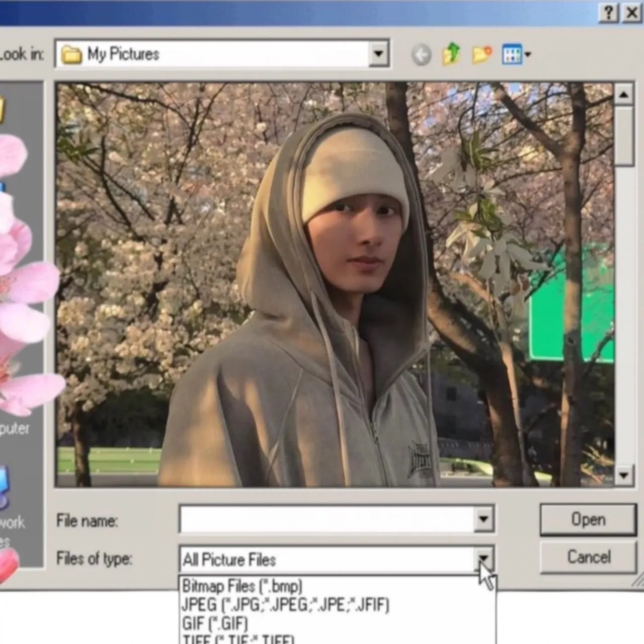Choose the JPEG file type option
This screenshot has width=644, height=644.
[285, 604]
